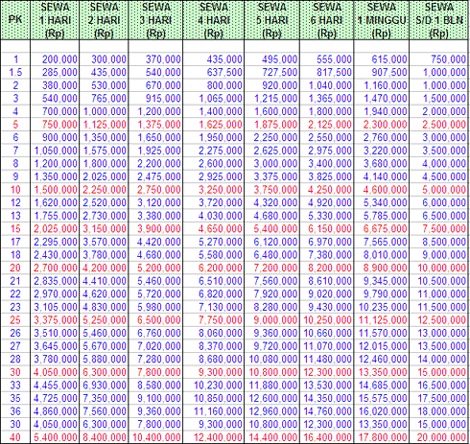
Task: Select red cell "3,150,000" in PK 15 row
Action: coord(104,228)
